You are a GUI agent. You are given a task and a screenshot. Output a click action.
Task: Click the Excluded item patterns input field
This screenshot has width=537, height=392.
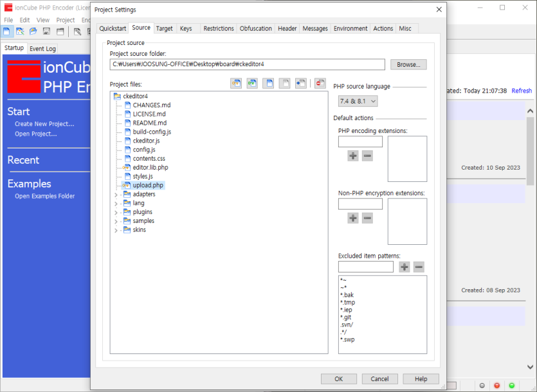coord(366,267)
